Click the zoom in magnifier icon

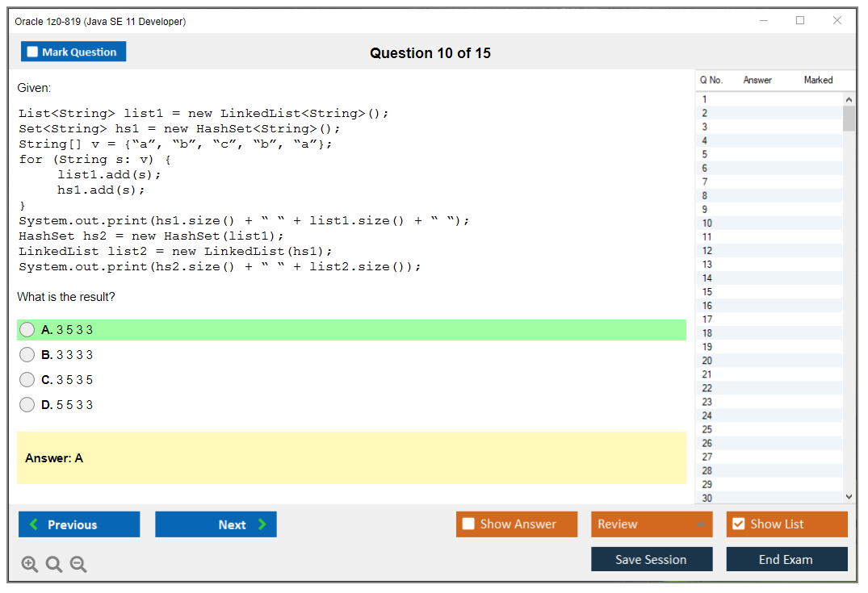pyautogui.click(x=29, y=565)
